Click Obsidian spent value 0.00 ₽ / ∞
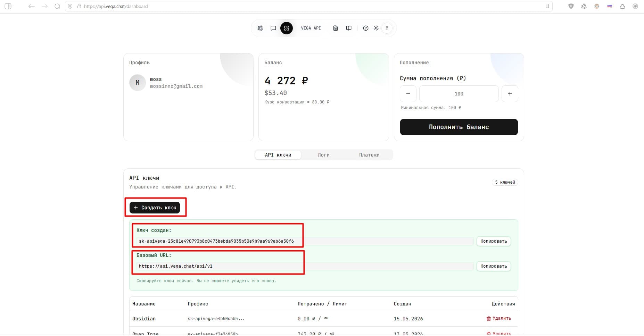644x336 pixels. click(x=313, y=319)
